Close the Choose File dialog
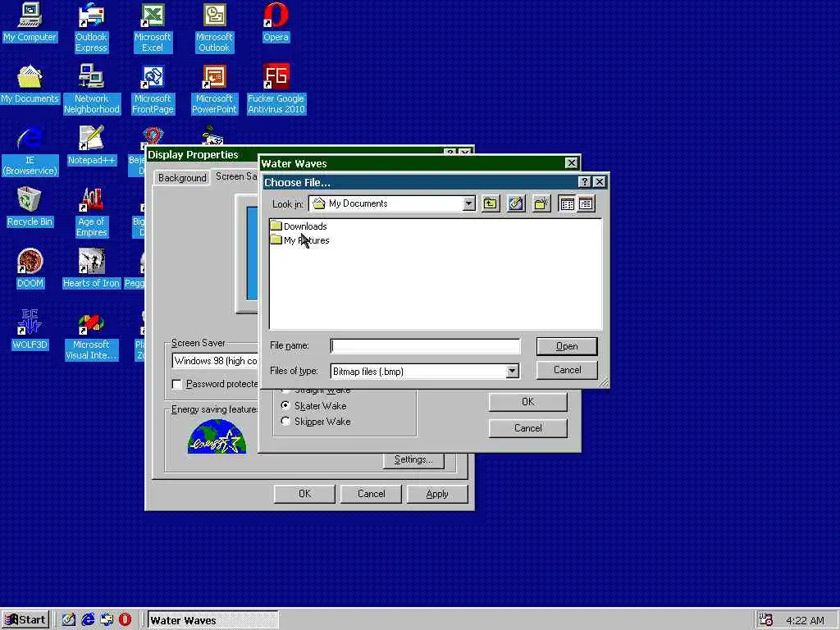This screenshot has height=630, width=840. [600, 182]
